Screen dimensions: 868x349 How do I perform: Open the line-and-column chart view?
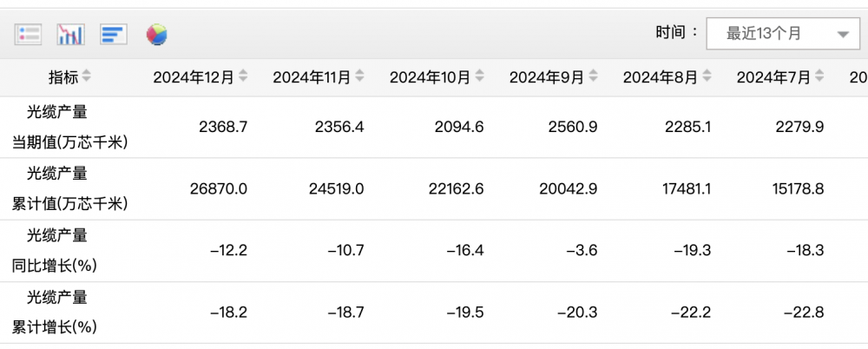click(70, 35)
